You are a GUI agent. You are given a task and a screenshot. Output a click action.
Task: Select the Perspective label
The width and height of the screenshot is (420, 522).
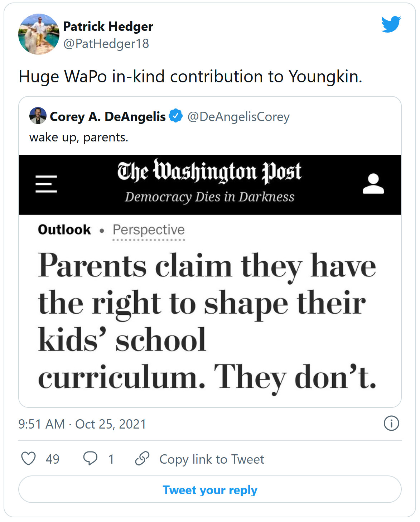149,230
